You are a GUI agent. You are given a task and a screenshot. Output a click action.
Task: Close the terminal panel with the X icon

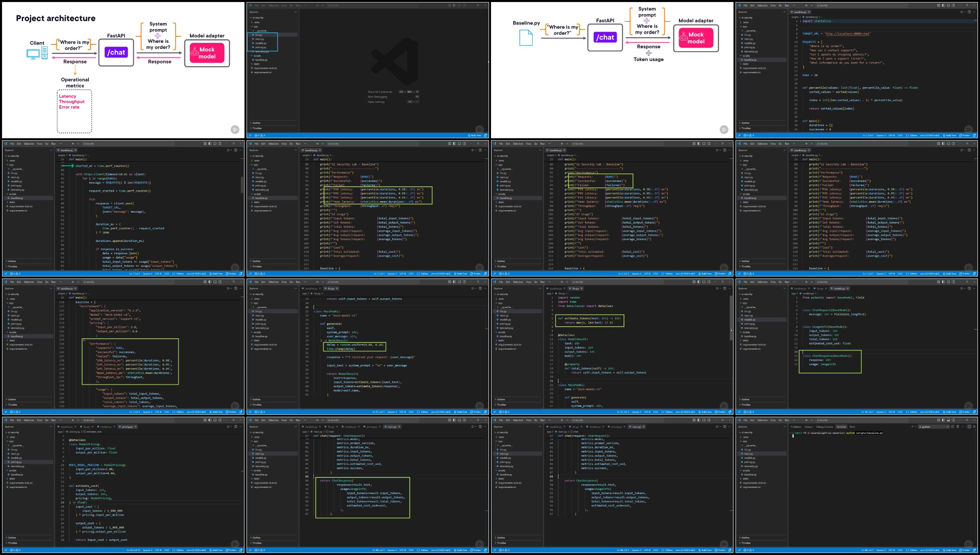click(974, 426)
